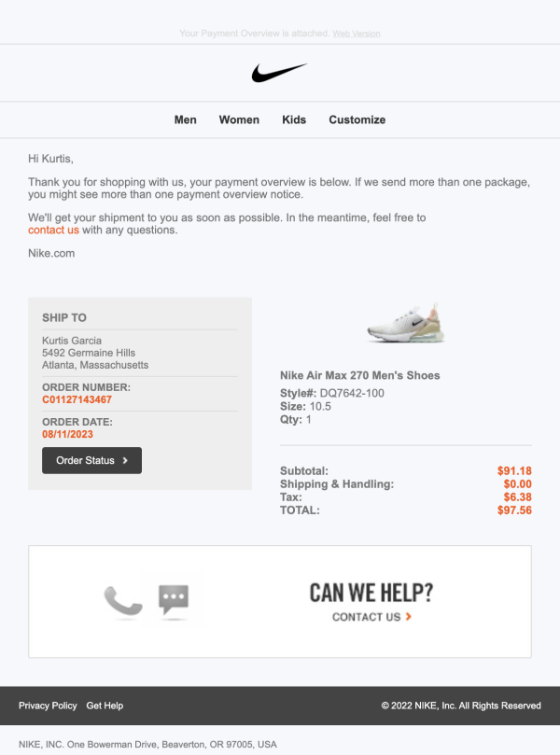Viewport: 560px width, 755px height.
Task: Open the Privacy Policy page
Action: tap(48, 706)
